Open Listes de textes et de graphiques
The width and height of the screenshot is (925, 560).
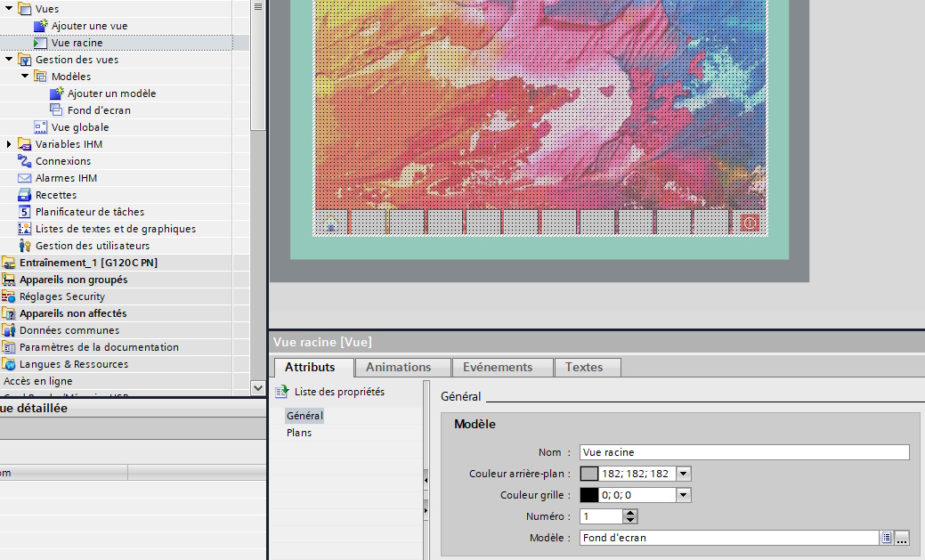pos(115,229)
